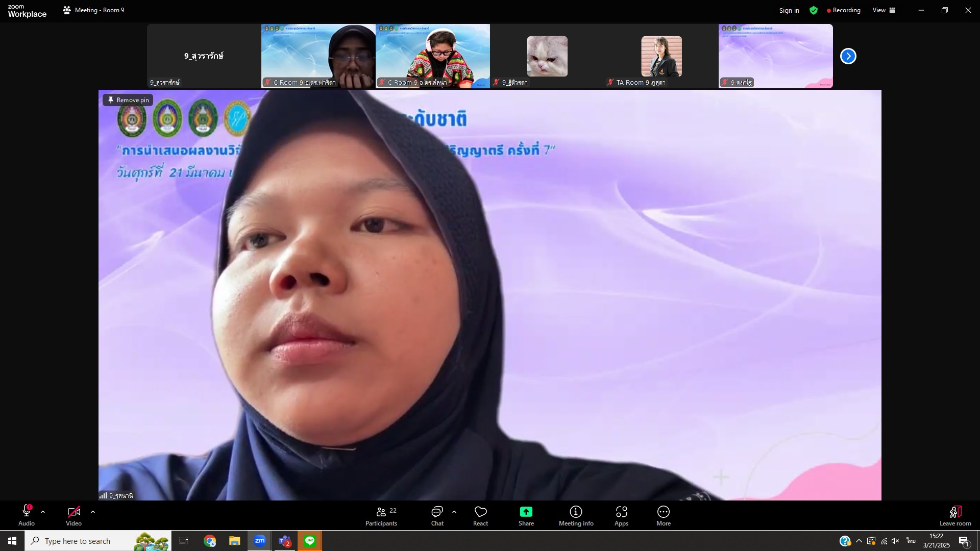Click the Meeting - Room 9 title

(94, 10)
